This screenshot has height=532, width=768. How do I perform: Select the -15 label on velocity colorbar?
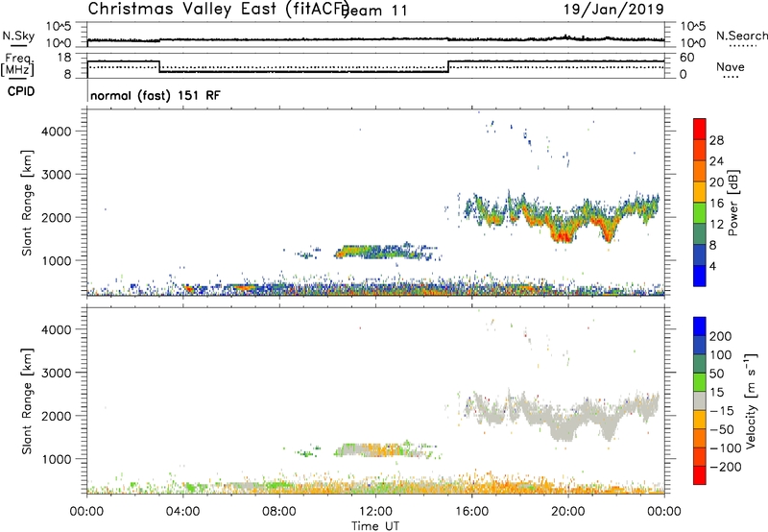coord(722,411)
